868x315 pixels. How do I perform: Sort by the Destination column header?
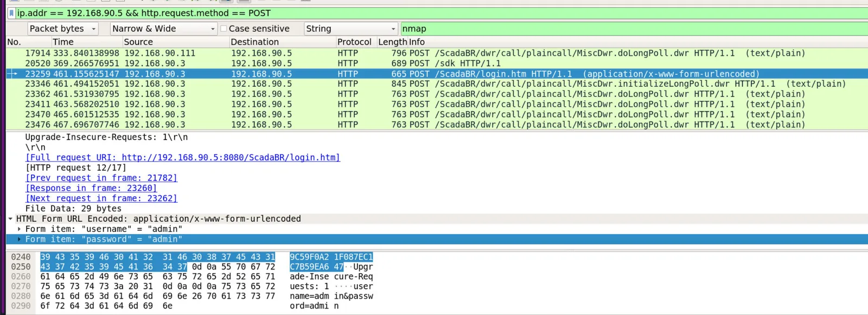click(x=254, y=42)
